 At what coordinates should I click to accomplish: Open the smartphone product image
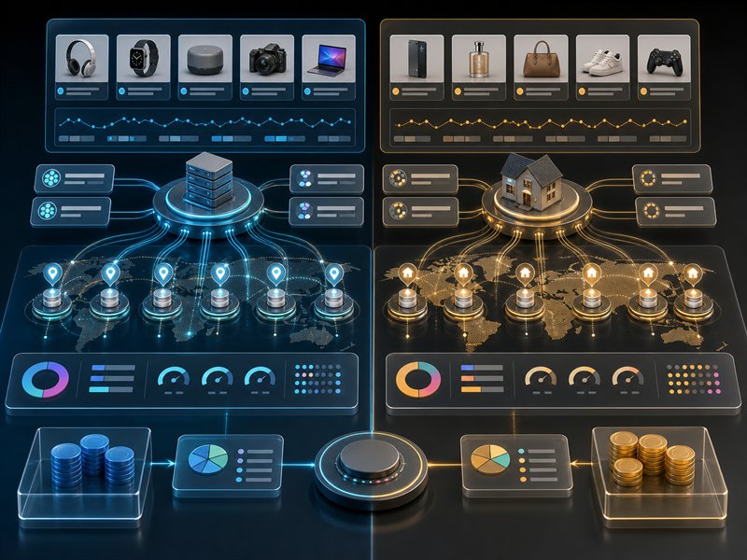pos(416,59)
